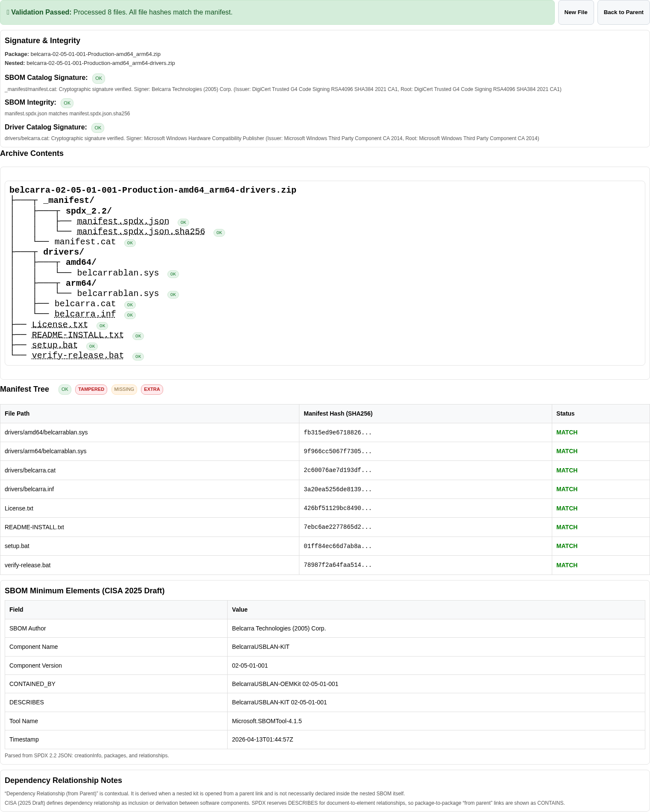Click the OK badge beside SBOM Integrity
650x812 pixels.
[67, 103]
